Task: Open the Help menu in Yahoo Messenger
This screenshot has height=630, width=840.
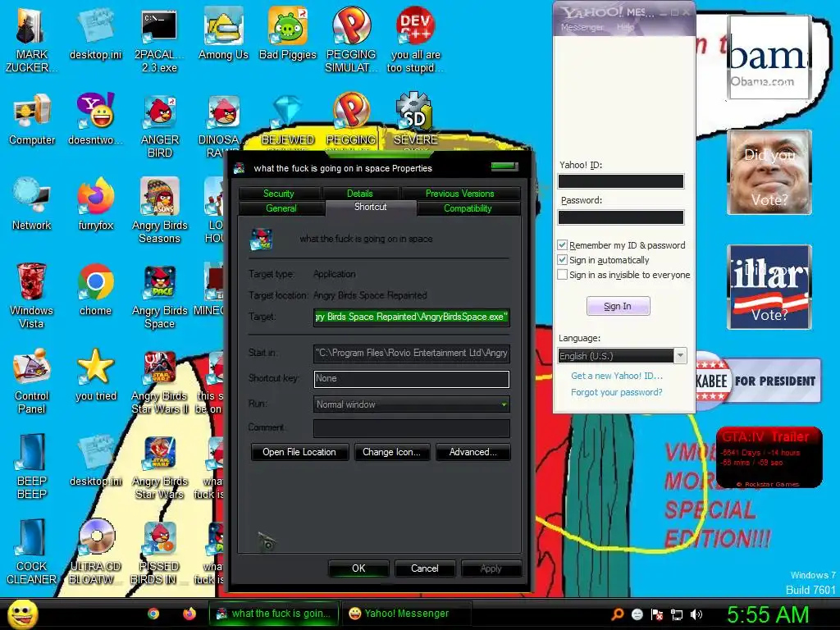Action: point(625,27)
